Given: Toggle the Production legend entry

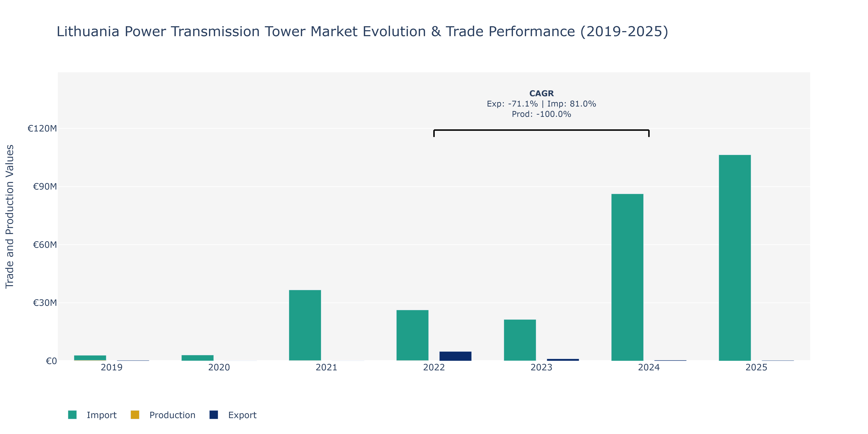Looking at the screenshot, I should 163,415.
